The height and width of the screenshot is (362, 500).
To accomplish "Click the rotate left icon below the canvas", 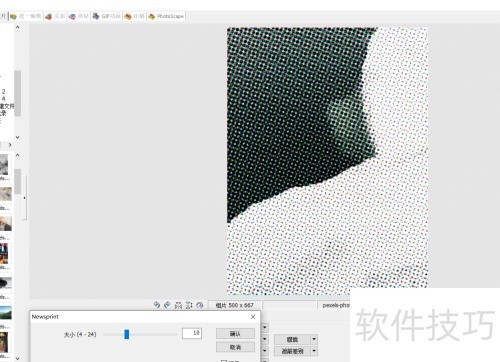I will [x=157, y=305].
